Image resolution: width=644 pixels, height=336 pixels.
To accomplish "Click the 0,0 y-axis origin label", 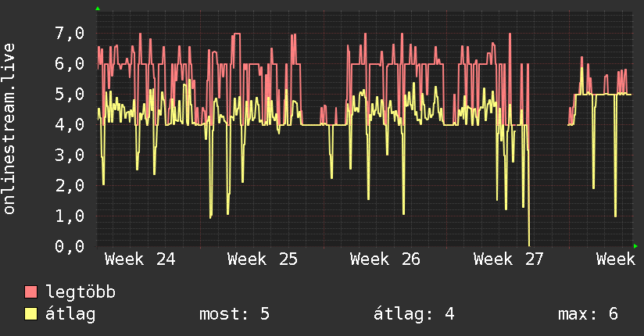I will pos(70,246).
